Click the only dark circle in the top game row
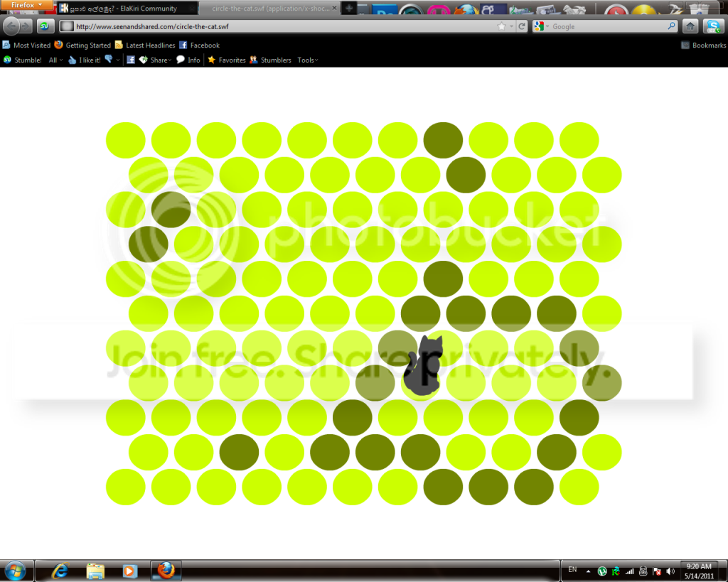Viewport: 728px width, 582px height. point(443,140)
